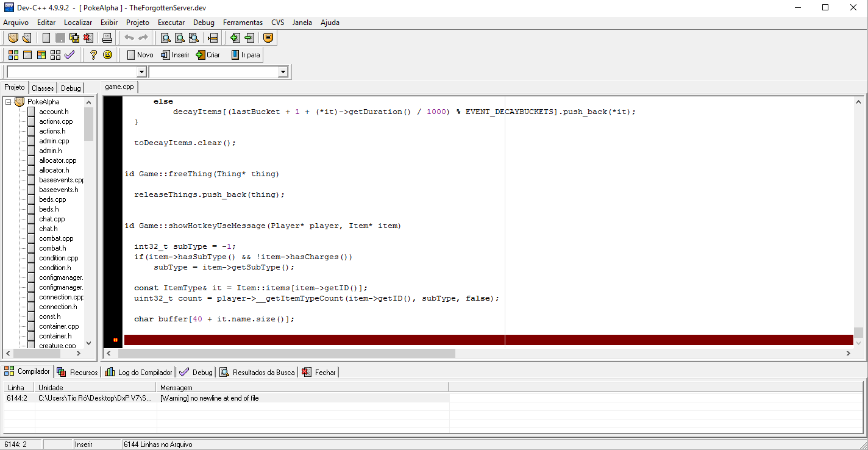Select the game.cpp editor tab
868x450 pixels.
119,87
